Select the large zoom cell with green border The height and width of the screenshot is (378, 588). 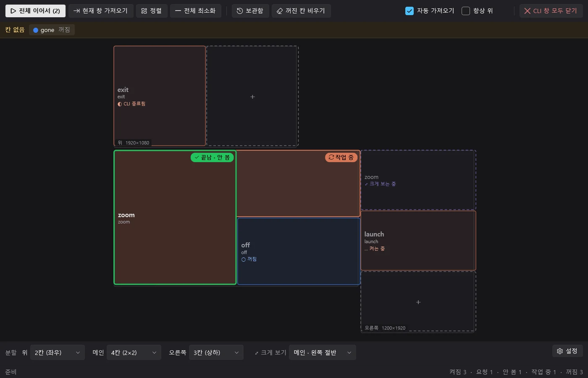[175, 218]
